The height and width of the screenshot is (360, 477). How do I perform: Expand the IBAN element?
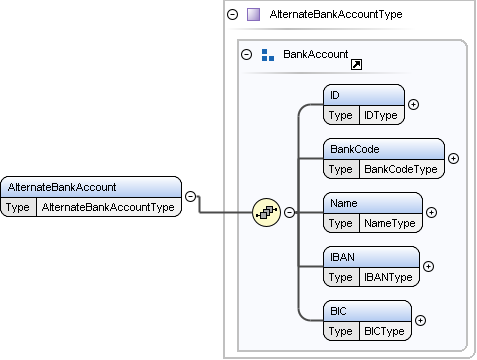[428, 267]
